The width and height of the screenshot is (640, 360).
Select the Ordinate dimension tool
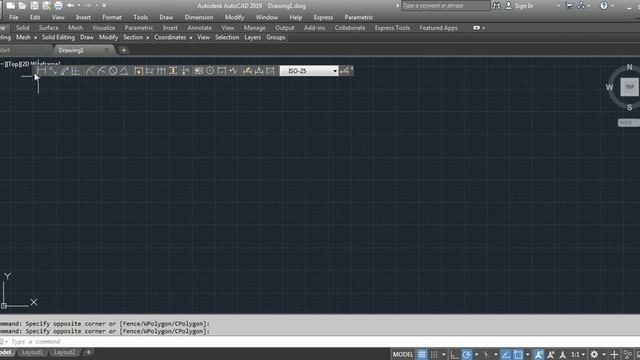click(x=76, y=71)
